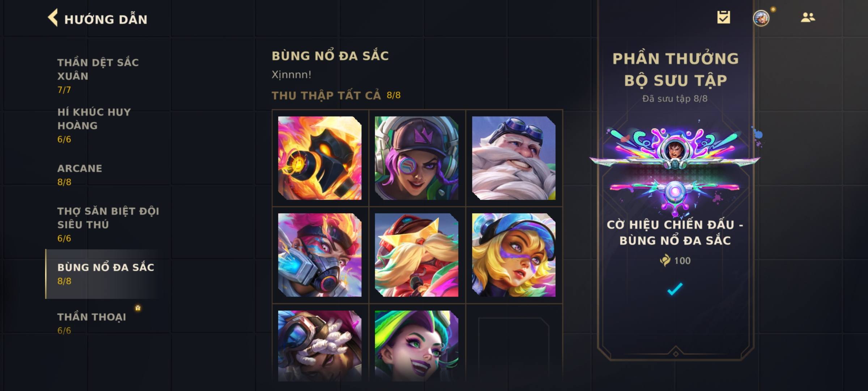Select the goggles character covering face skin
Image resolution: width=868 pixels, height=391 pixels.
(320, 346)
